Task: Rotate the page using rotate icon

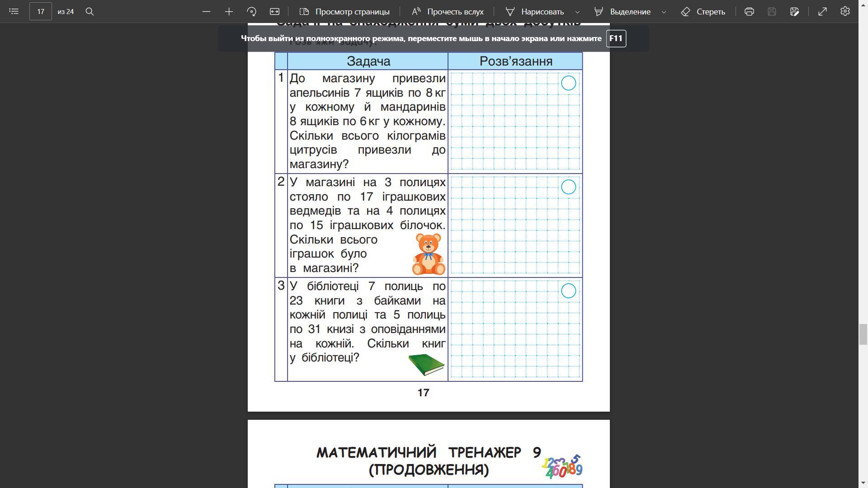Action: coord(252,11)
